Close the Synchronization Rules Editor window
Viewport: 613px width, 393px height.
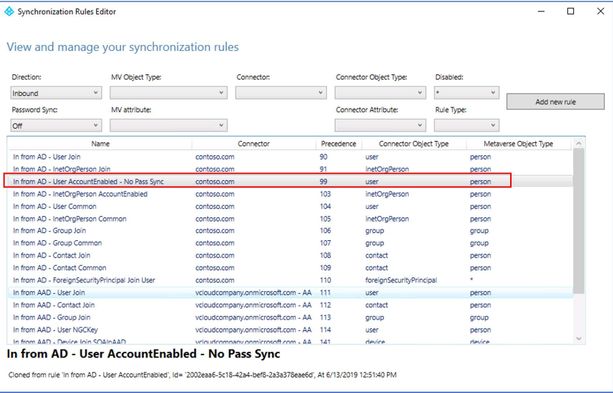coord(600,11)
